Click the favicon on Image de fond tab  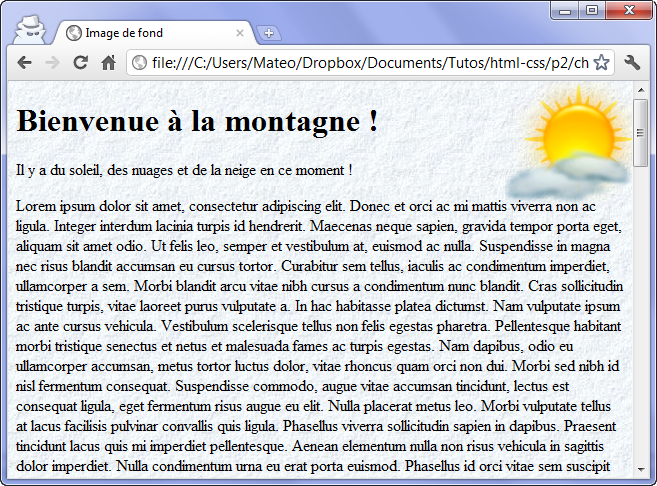tap(73, 33)
